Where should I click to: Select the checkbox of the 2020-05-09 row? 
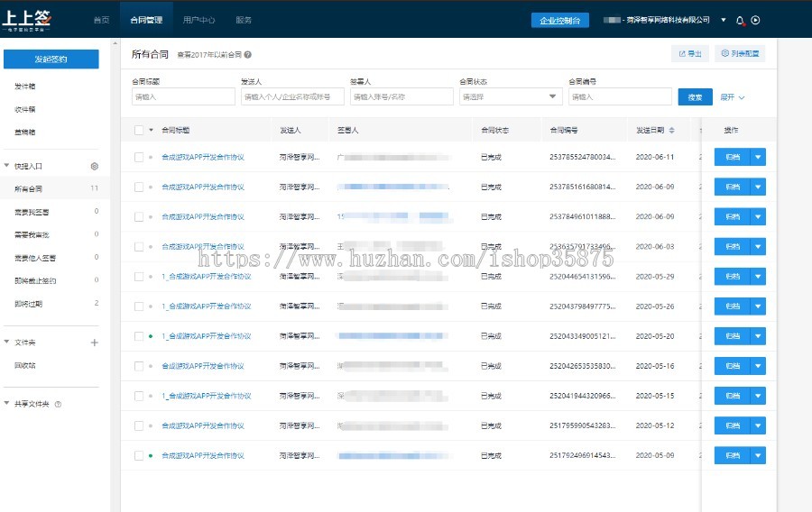[x=139, y=455]
